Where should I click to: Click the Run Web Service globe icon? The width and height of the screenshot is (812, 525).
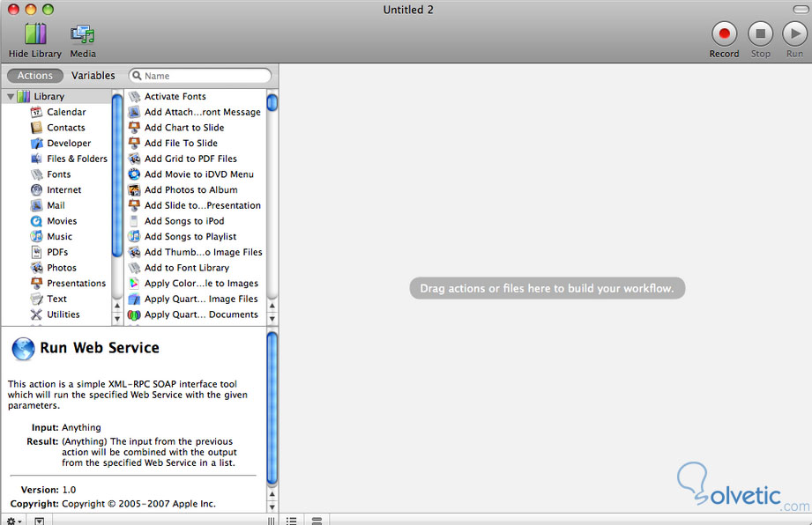[x=23, y=349]
